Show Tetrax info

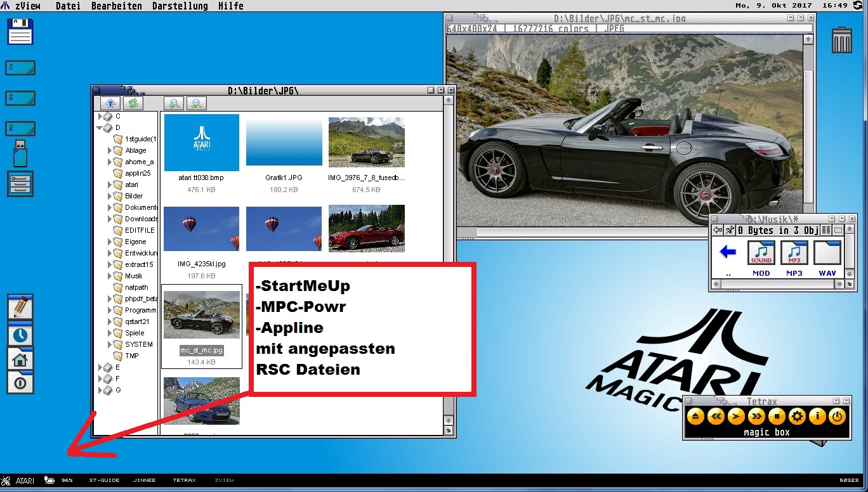817,417
